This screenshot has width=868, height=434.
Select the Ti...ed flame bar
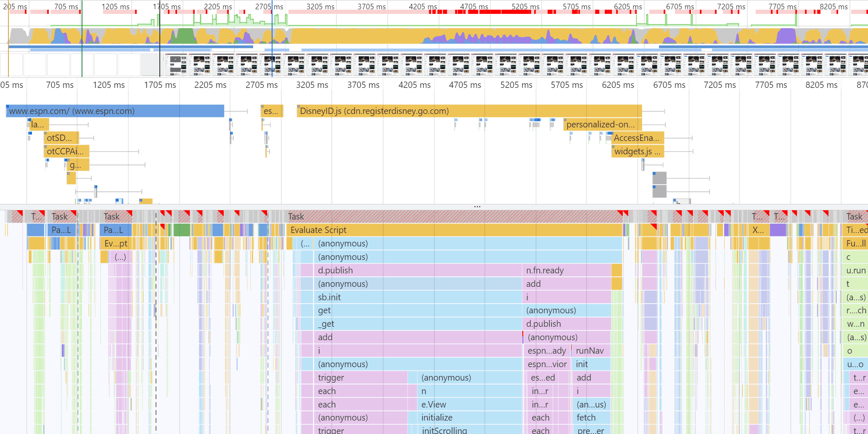point(855,230)
